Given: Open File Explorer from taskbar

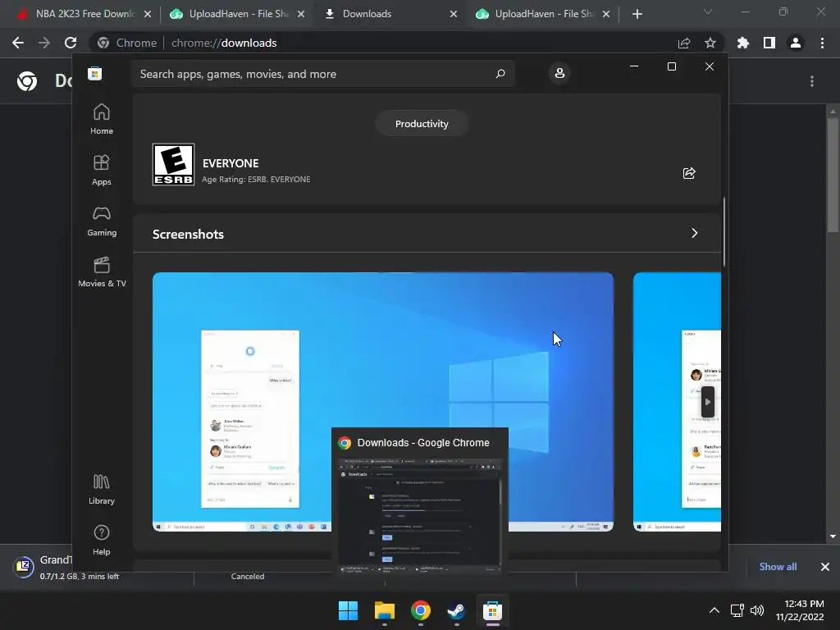Looking at the screenshot, I should [x=384, y=610].
